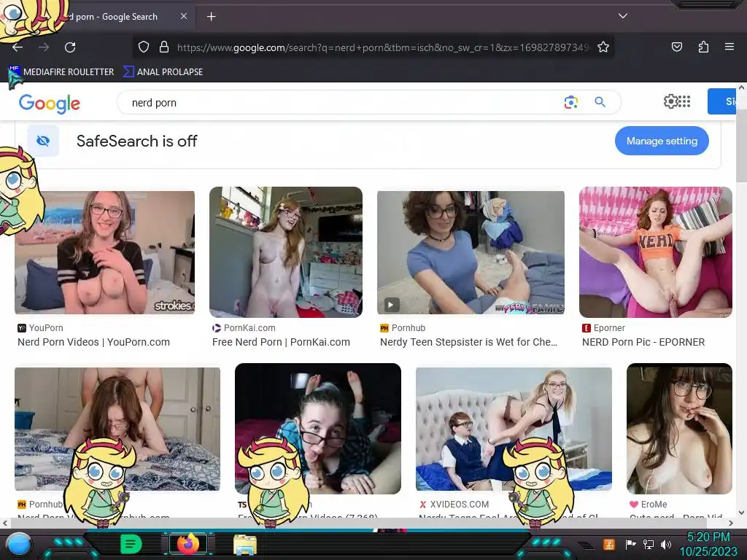Expand the list all tabs chevron

coord(623,16)
